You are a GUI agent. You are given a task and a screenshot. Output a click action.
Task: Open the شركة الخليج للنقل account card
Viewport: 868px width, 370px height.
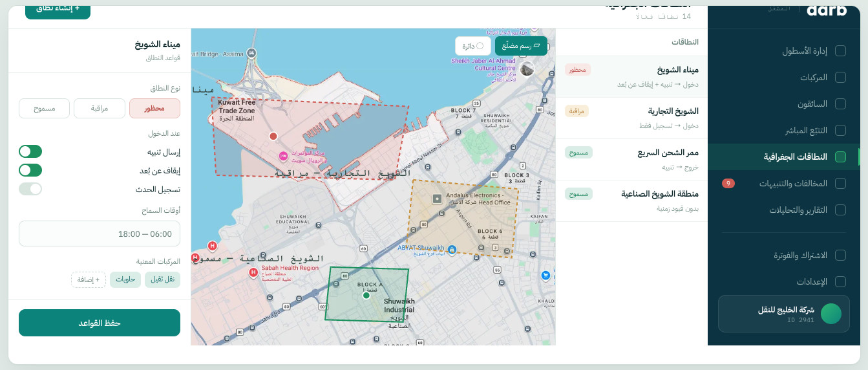(x=784, y=314)
